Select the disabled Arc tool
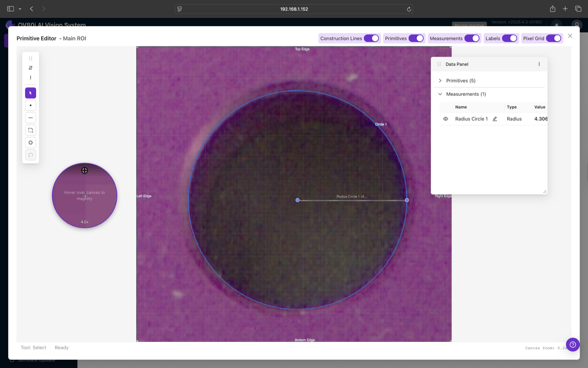The image size is (588, 368). click(x=31, y=155)
